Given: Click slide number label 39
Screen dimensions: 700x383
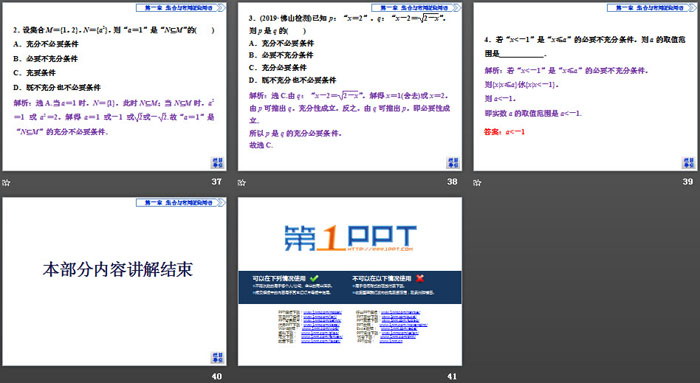Looking at the screenshot, I should 688,181.
